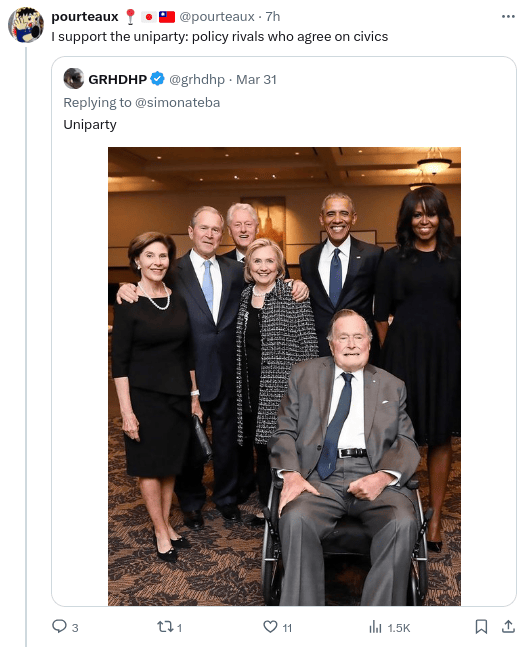This screenshot has height=647, width=528.
Task: Share tweet via upload arrow icon
Action: pyautogui.click(x=508, y=626)
